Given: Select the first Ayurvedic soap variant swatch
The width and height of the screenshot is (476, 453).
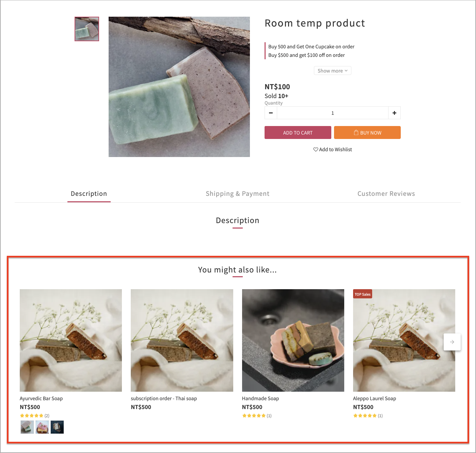Looking at the screenshot, I should pyautogui.click(x=27, y=427).
